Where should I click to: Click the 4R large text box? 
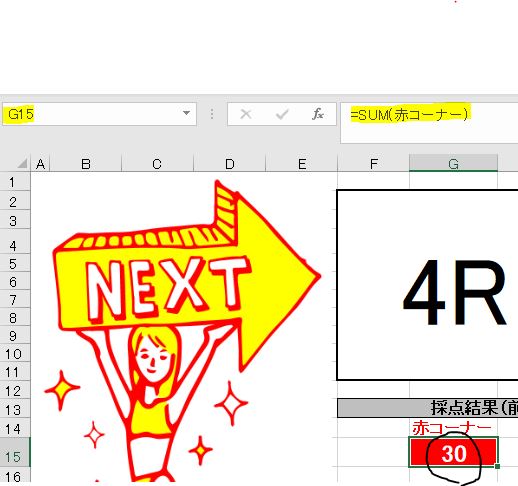[427, 285]
